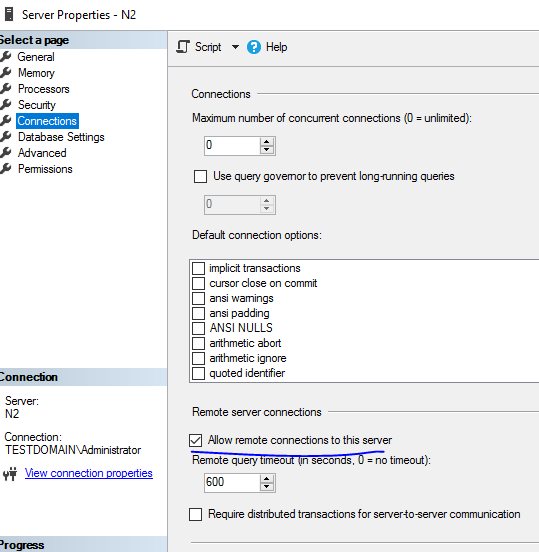Open the Advanced page
The width and height of the screenshot is (539, 552).
click(42, 153)
